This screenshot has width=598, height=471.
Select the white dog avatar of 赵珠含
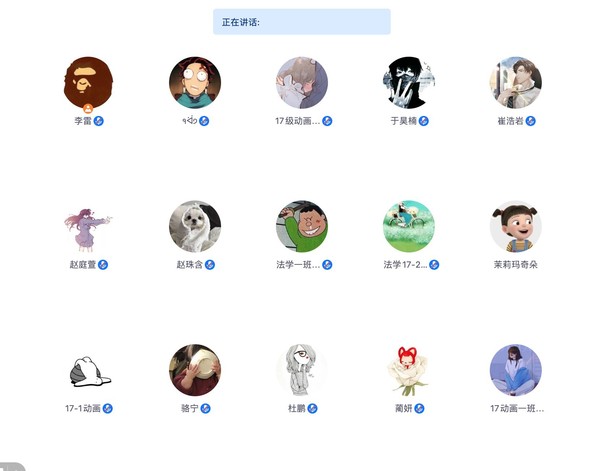[x=195, y=227]
